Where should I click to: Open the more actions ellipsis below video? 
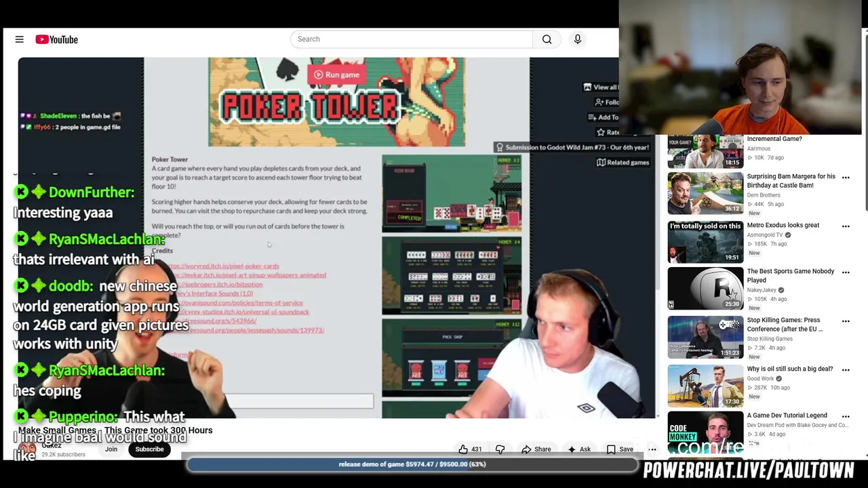(x=652, y=449)
